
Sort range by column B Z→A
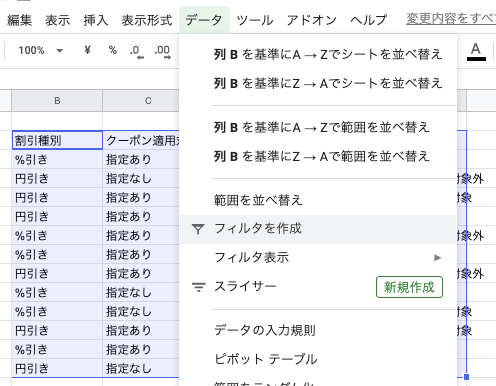pyautogui.click(x=318, y=156)
